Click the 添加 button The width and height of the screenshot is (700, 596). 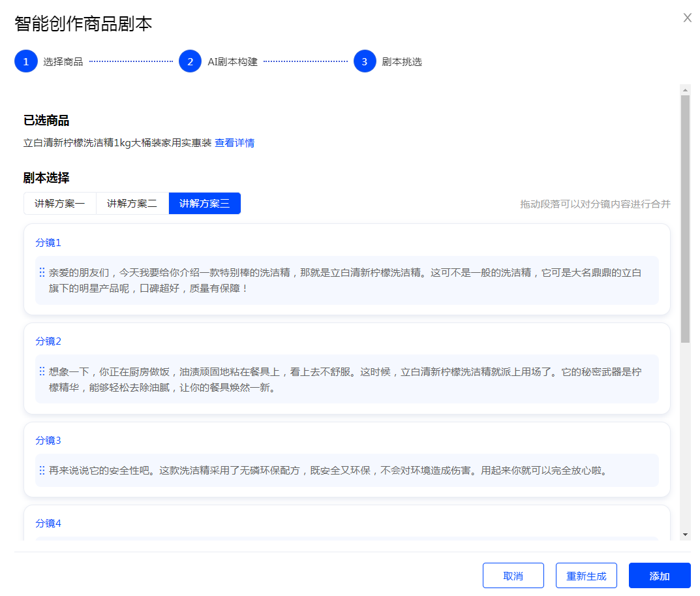tap(660, 576)
